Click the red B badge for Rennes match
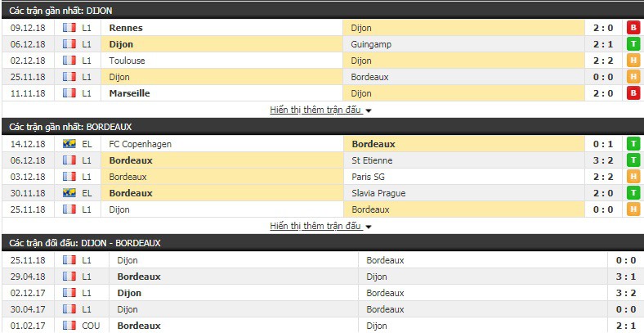644x333 pixels. (x=633, y=28)
